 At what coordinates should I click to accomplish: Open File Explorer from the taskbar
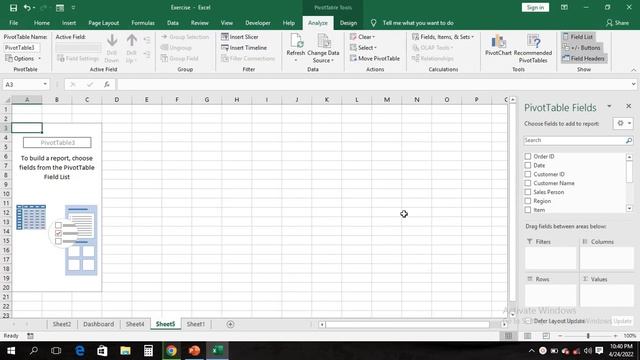click(125, 351)
